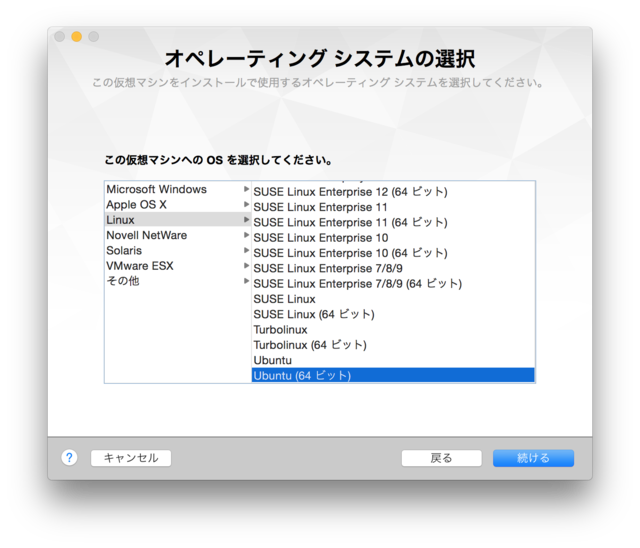
Task: Choose SUSE Linux Enterprise 12 (64 ビット)
Action: 350,191
